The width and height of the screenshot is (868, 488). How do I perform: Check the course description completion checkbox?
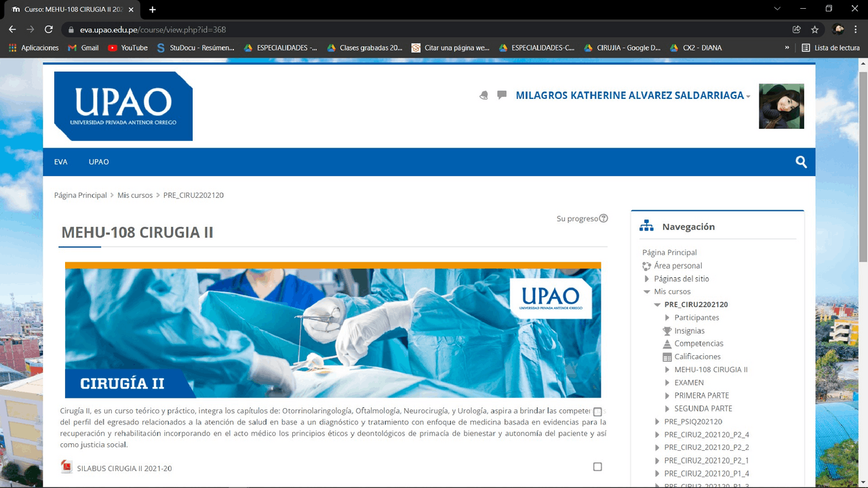[597, 411]
